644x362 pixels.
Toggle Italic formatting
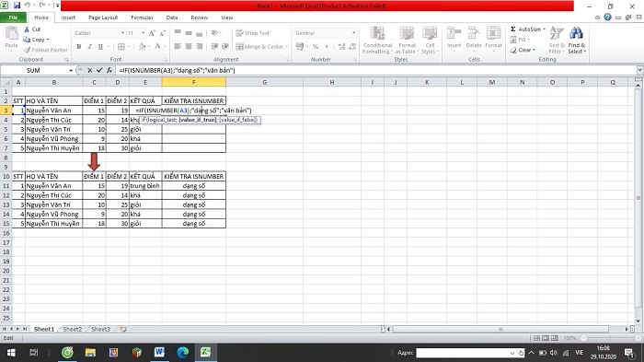(x=89, y=46)
